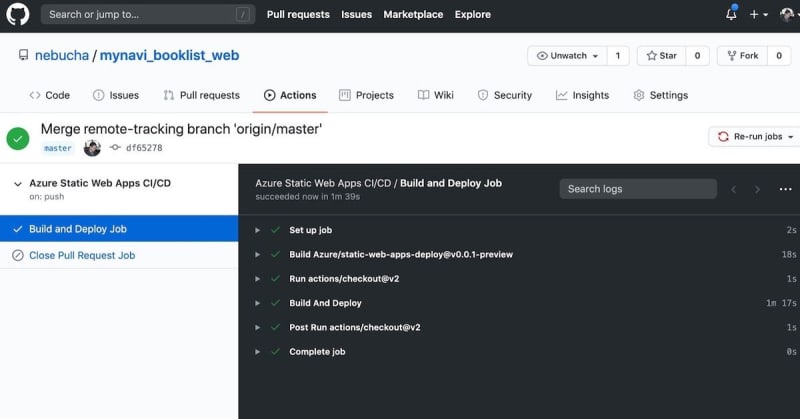Expand the Set up job step
The height and width of the screenshot is (419, 800).
258,230
